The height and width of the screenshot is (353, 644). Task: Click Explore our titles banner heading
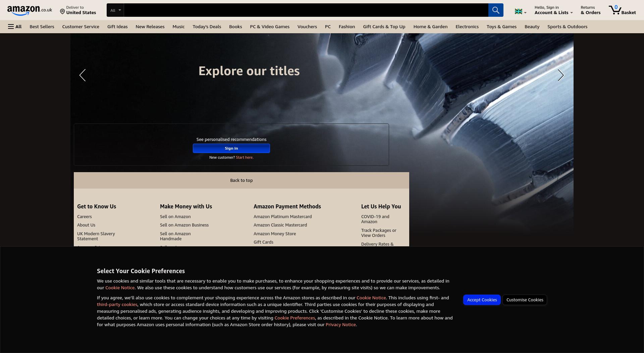click(249, 71)
